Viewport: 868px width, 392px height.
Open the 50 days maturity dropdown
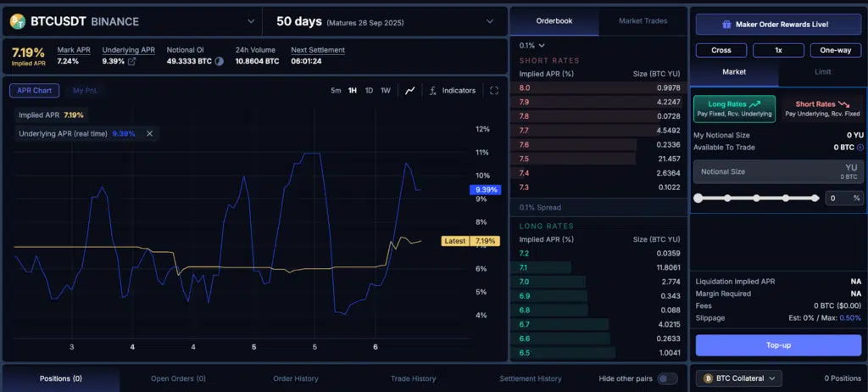coord(490,21)
